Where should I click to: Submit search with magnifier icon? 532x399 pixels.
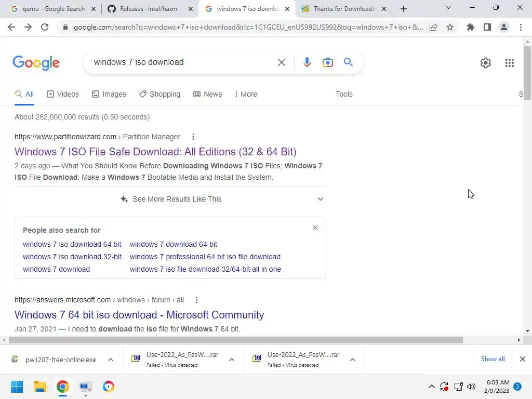click(348, 62)
